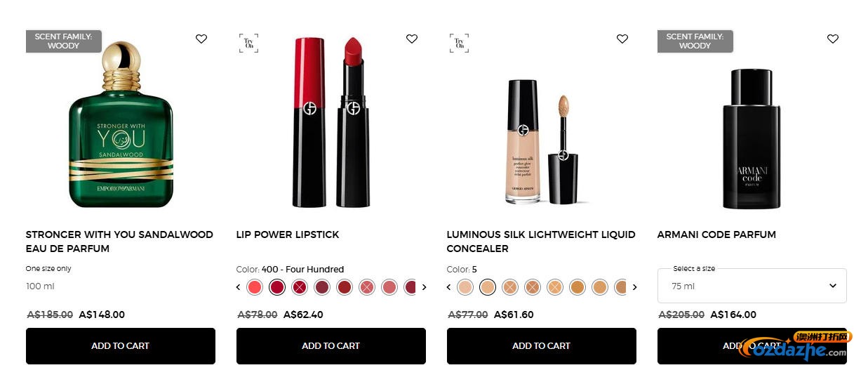Add Stronger With You Sandalwood to wishlist
This screenshot has height=370, width=868.
201,39
